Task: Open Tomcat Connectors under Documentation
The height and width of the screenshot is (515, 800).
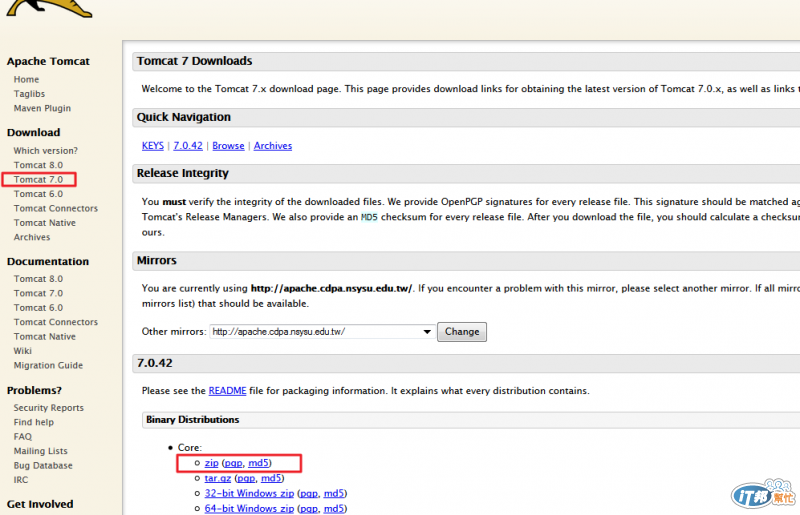Action: pos(56,322)
